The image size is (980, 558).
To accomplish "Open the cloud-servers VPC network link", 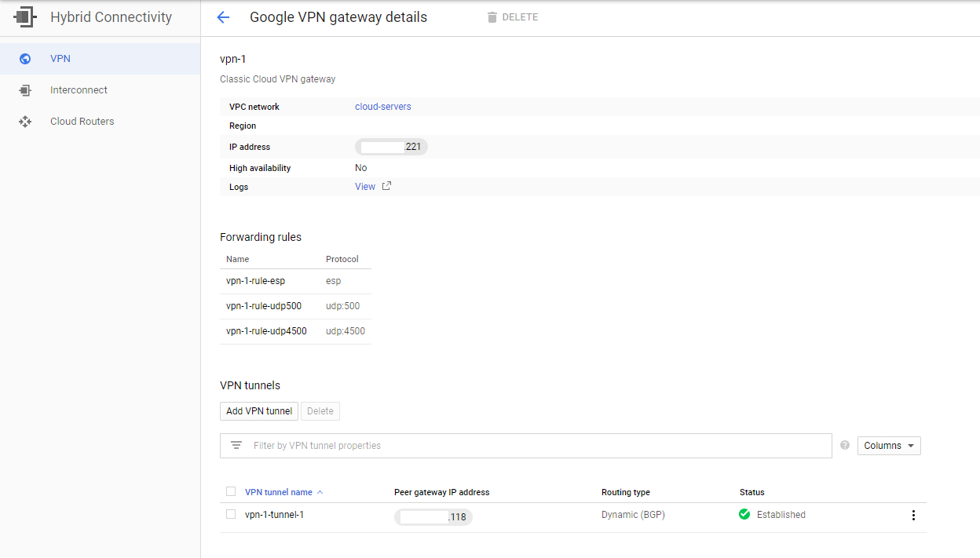I will coord(382,106).
